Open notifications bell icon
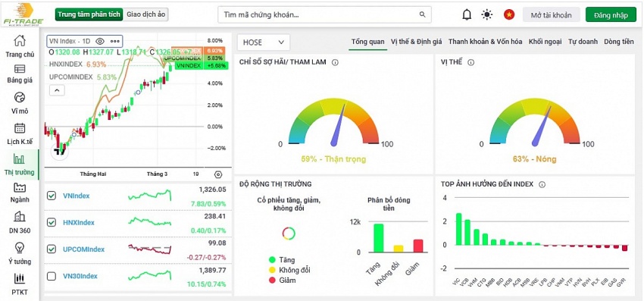This screenshot has height=301, width=644. 467,15
